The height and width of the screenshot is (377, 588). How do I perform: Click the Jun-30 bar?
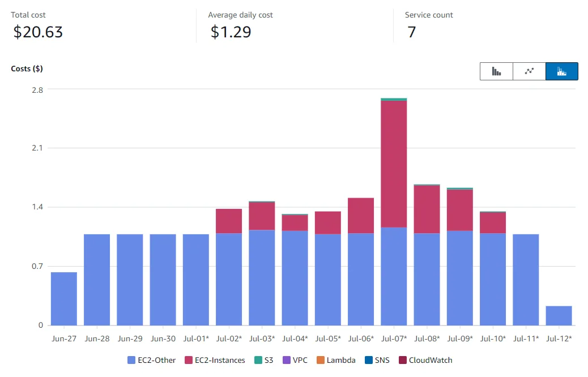(163, 280)
